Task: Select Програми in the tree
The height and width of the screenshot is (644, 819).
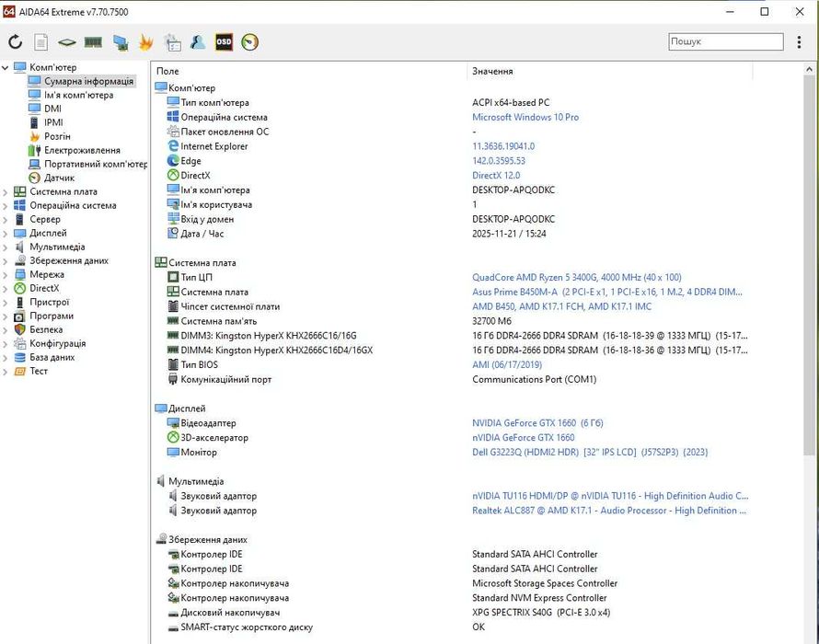Action: tap(52, 316)
